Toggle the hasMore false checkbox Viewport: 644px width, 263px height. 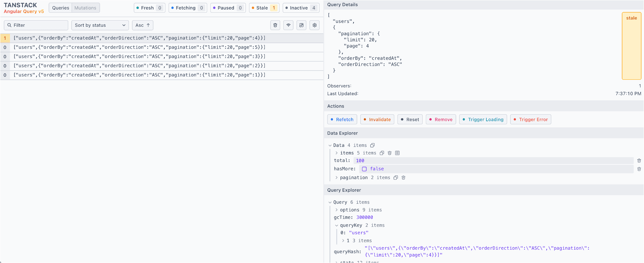pos(364,169)
